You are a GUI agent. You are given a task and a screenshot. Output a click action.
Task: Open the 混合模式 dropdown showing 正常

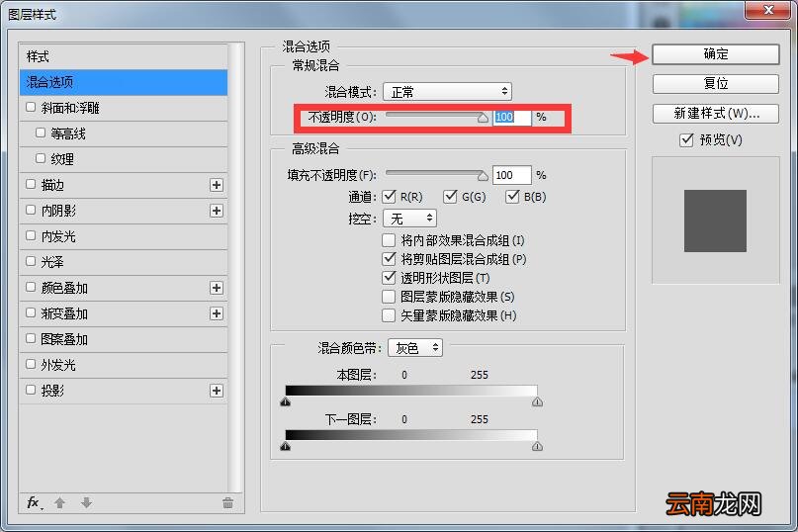(x=447, y=92)
